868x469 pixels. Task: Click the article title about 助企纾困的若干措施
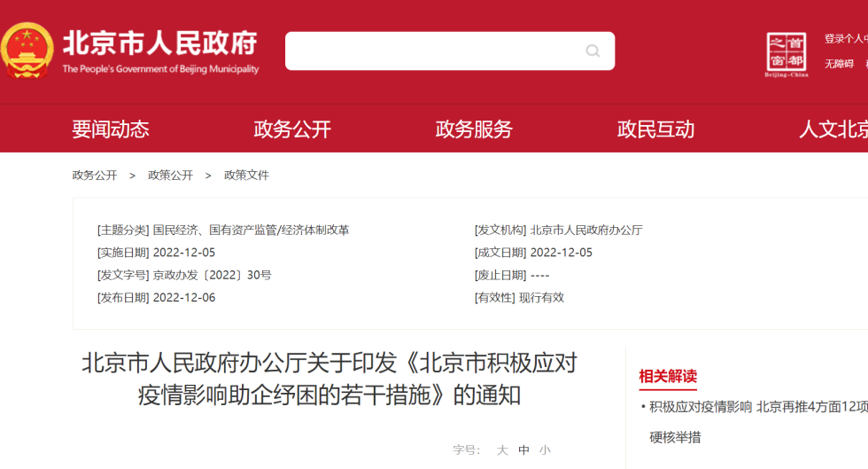pos(329,379)
